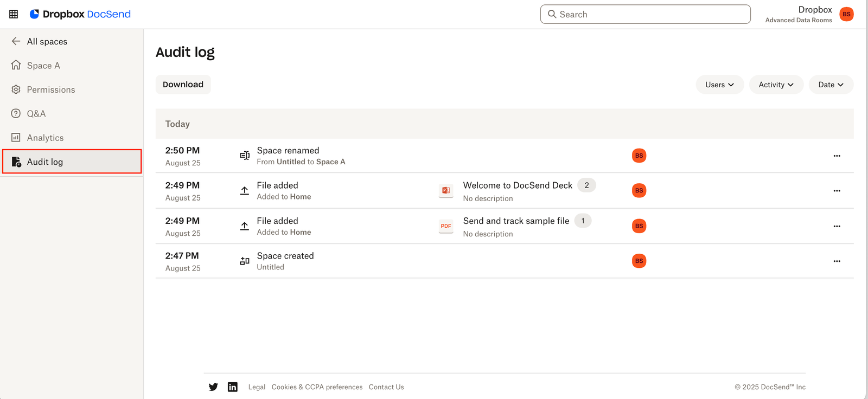Open the Twitter icon in footer
The height and width of the screenshot is (399, 868).
pos(213,387)
